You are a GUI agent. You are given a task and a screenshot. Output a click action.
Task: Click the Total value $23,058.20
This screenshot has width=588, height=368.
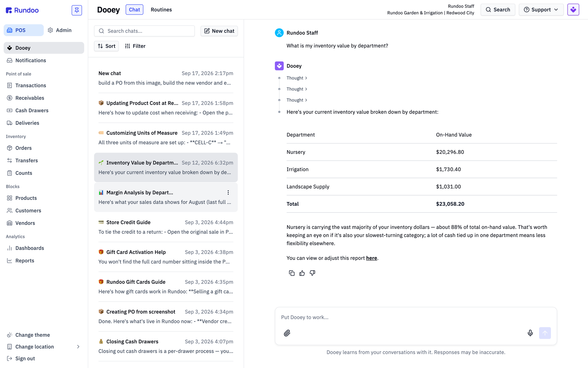tap(450, 204)
